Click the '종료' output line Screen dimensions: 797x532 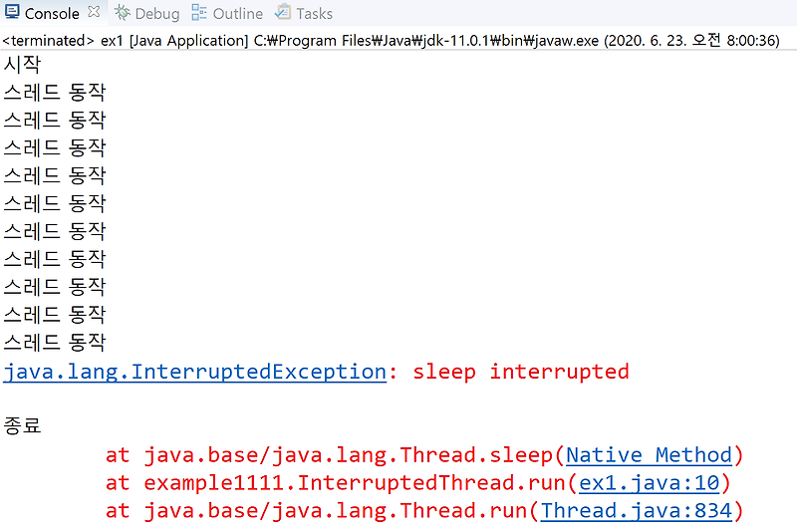coord(22,425)
